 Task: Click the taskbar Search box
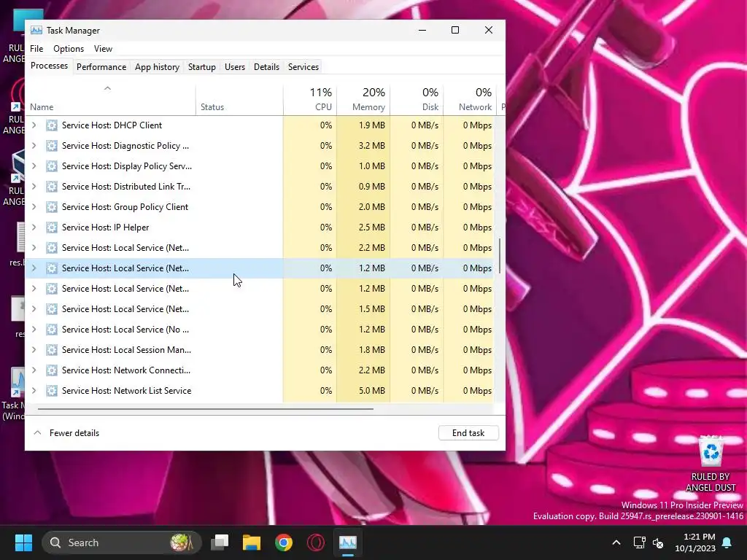point(122,542)
